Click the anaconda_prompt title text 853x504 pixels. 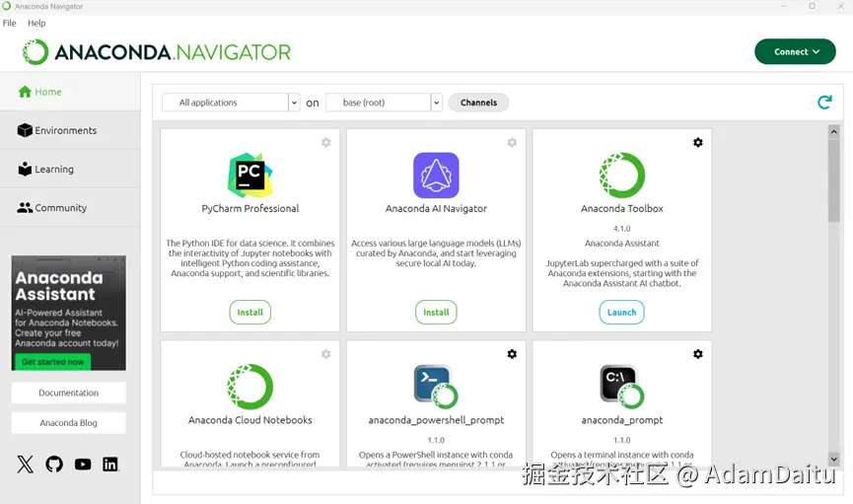(x=622, y=420)
